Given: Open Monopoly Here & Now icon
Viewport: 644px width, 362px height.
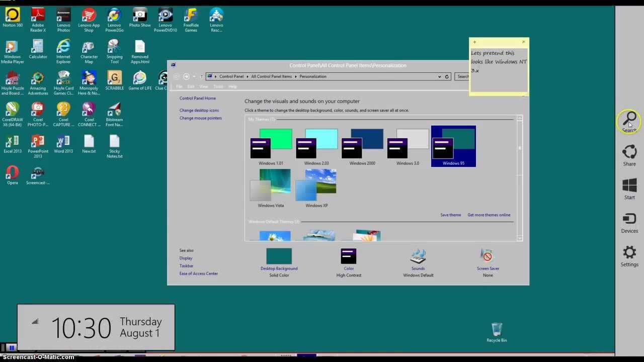Looking at the screenshot, I should (89, 83).
